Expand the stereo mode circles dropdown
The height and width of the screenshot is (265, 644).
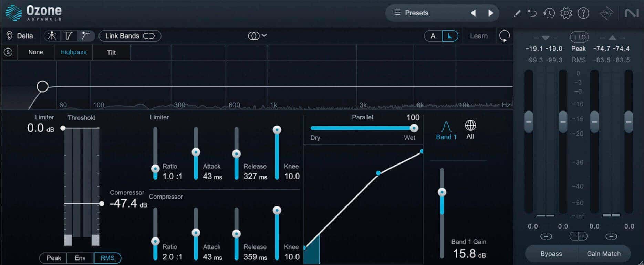[257, 36]
